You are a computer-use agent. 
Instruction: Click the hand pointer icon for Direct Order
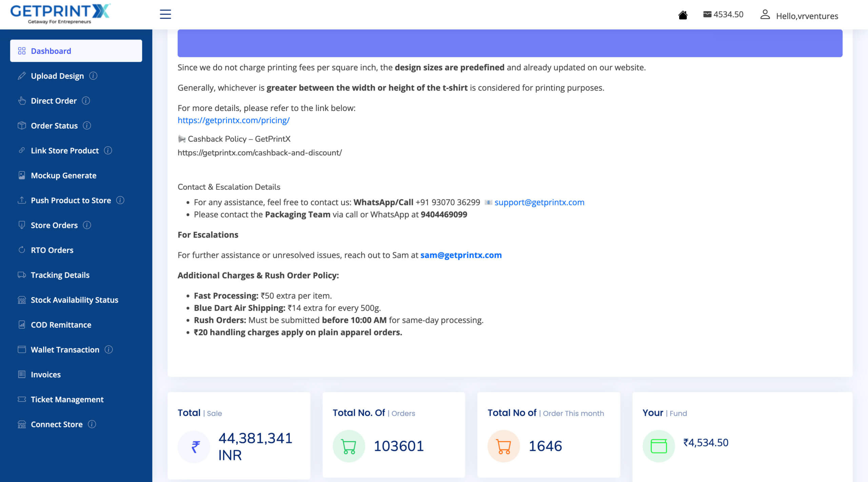point(22,100)
